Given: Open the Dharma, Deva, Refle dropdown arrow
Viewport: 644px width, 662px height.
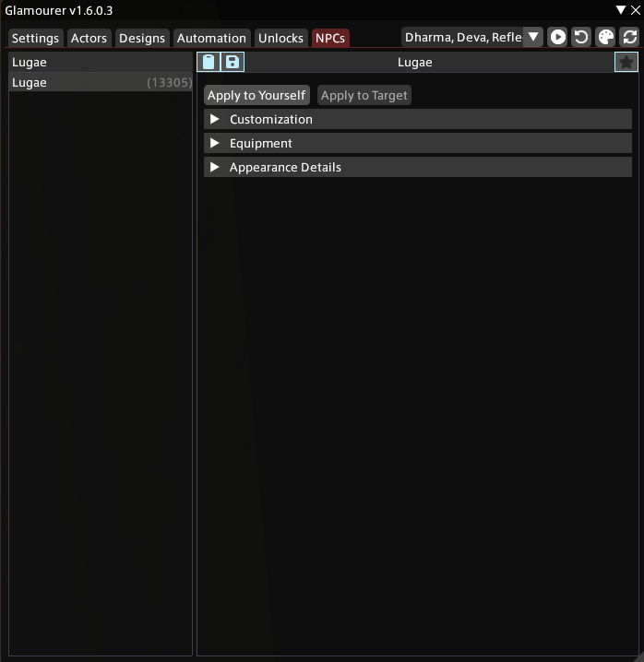Looking at the screenshot, I should (x=533, y=37).
